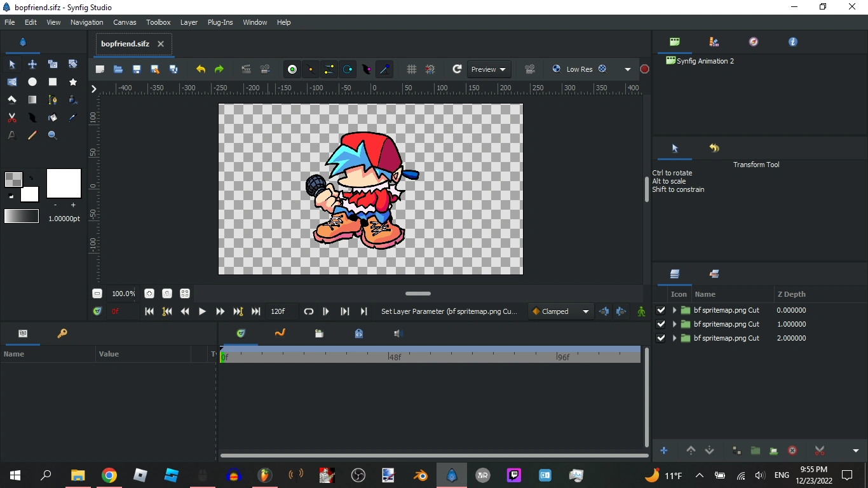Screen dimensions: 868x488
Task: Select the Spline tool
Action: pyautogui.click(x=52, y=100)
